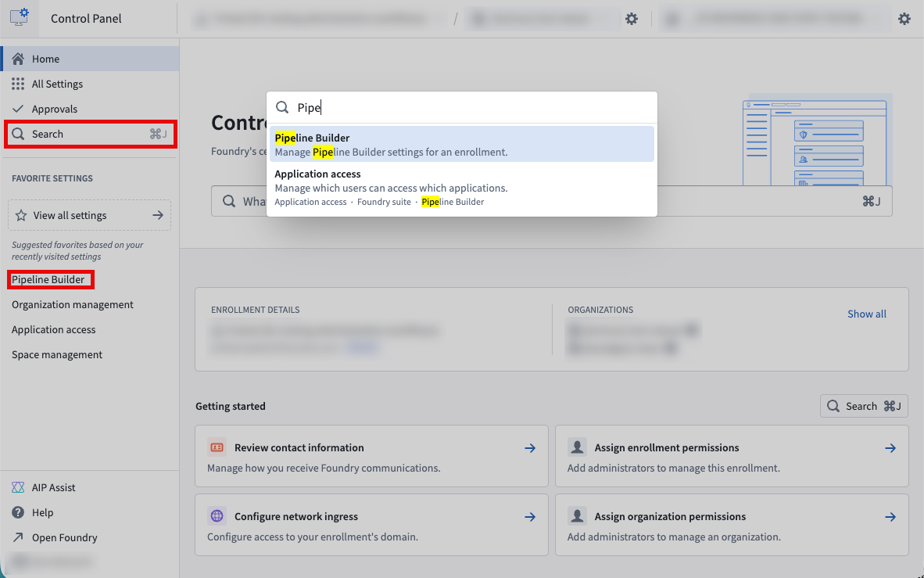Click the globe icon on Configure network ingress
This screenshot has height=578, width=924.
(217, 516)
